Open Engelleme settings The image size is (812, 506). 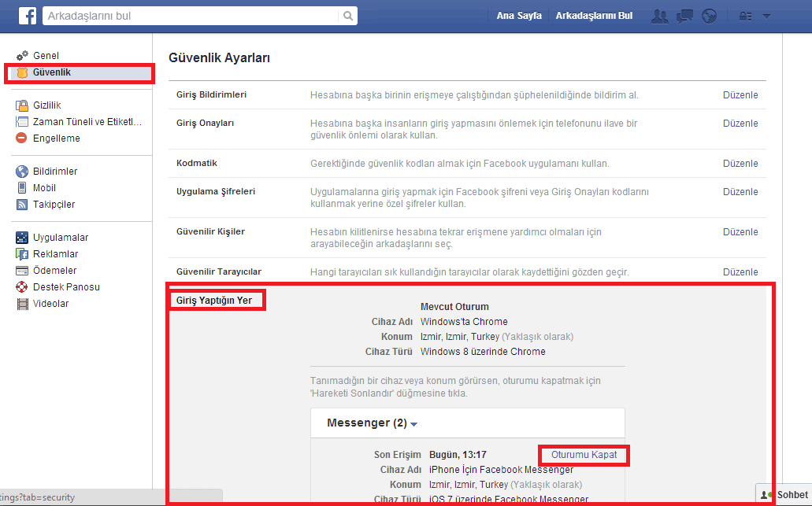point(57,139)
